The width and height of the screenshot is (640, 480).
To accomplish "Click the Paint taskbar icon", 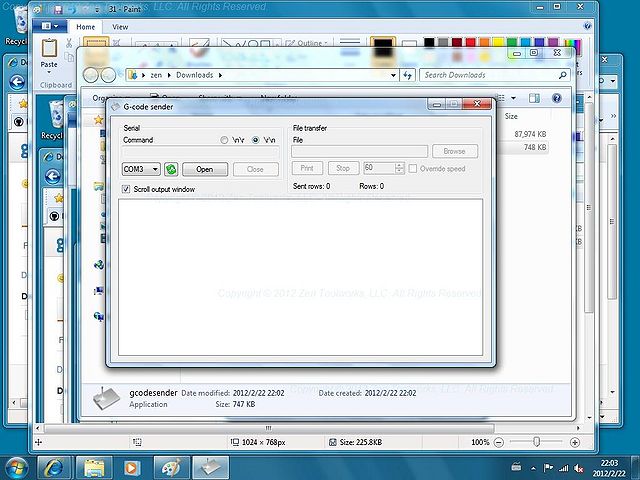I will 171,468.
